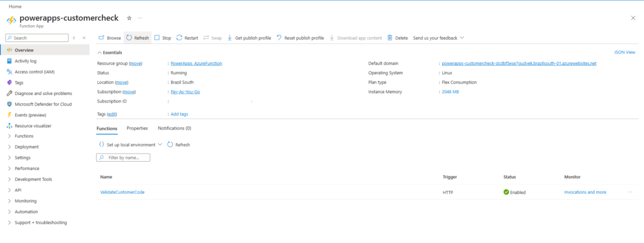Click the Flex Consumption plan type value
Image resolution: width=644 pixels, height=243 pixels.
459,82
